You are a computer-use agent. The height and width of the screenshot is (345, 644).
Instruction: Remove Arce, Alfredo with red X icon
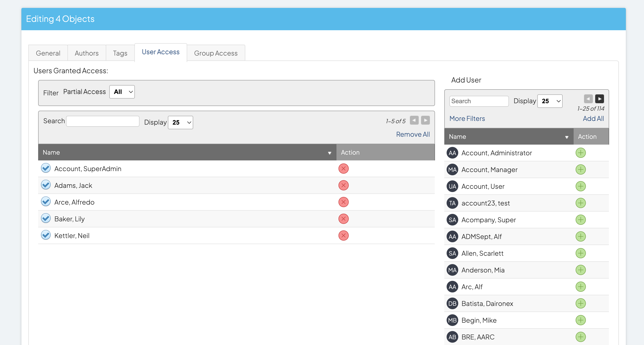(343, 202)
